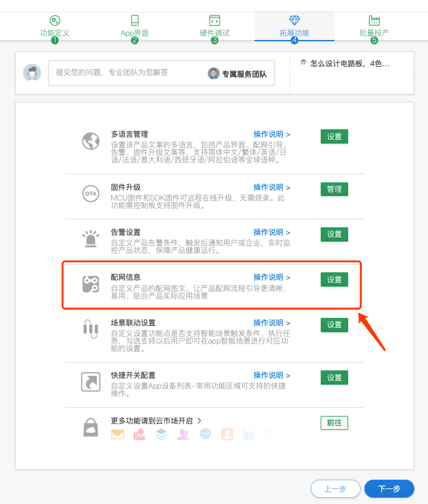This screenshot has width=428, height=504.
Task: Click the 场景联动设置 scene linkage icon
Action: [x=91, y=329]
